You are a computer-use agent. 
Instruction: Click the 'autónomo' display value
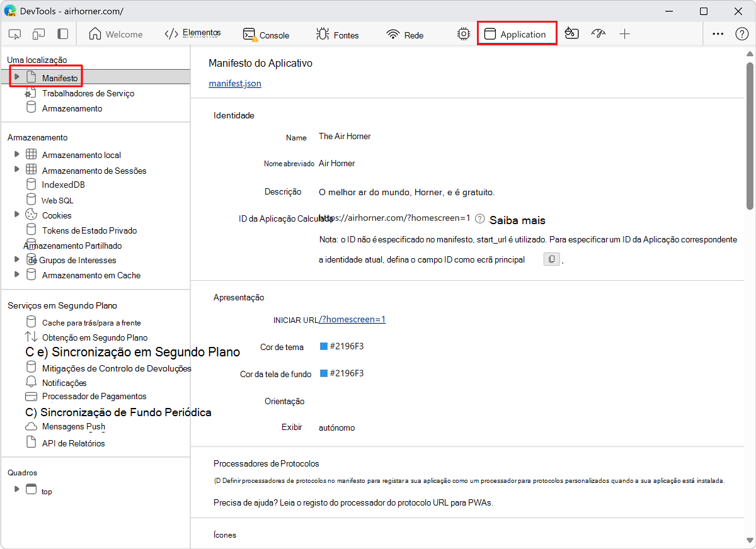(x=337, y=427)
